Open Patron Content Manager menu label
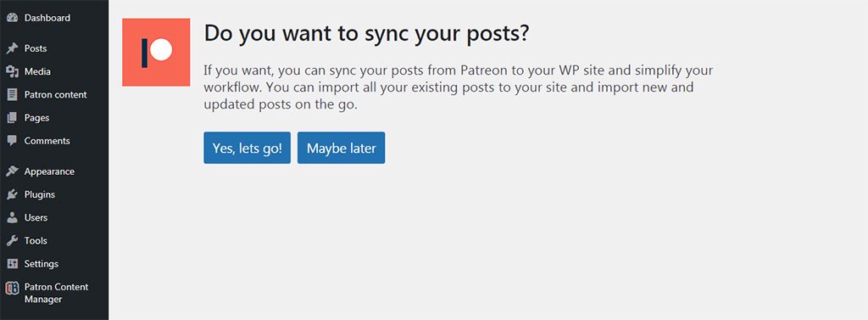Screen dimensions: 868x320 56,293
